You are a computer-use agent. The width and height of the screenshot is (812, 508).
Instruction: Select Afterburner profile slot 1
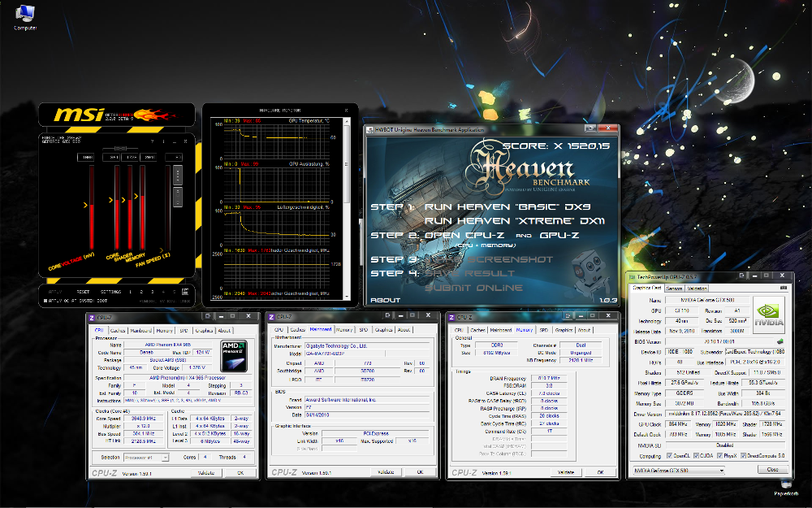(130, 292)
